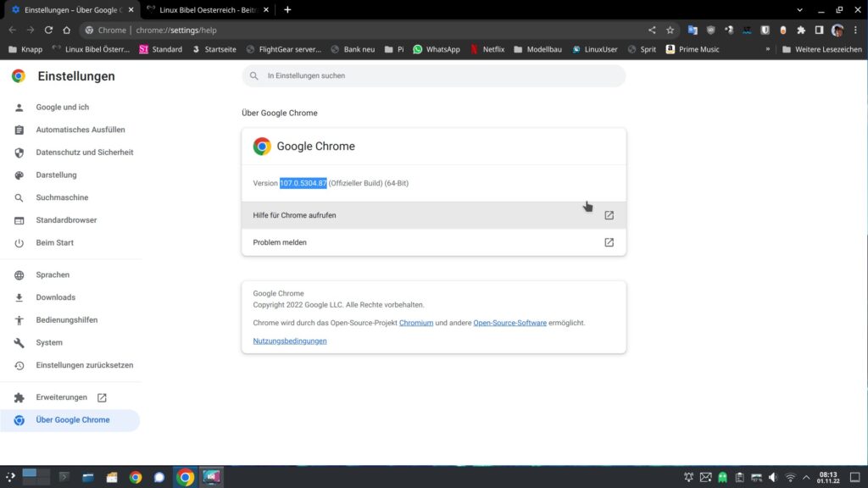The height and width of the screenshot is (488, 868).
Task: Expand the Weitere Lesezeichen folder
Action: pos(822,49)
